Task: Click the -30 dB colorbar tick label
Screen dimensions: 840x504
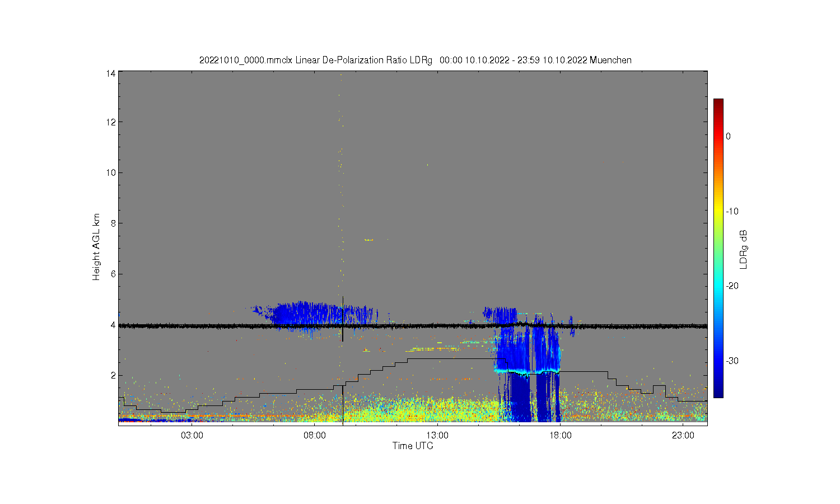Action: 732,361
